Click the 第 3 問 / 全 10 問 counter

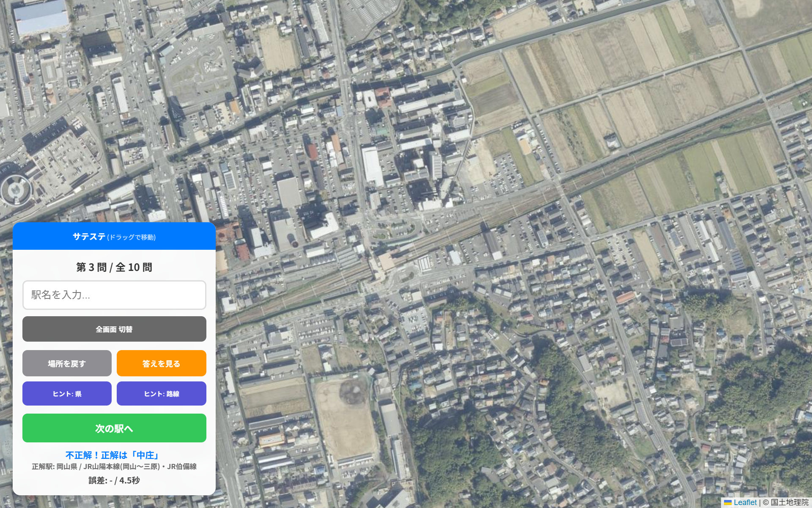(114, 267)
